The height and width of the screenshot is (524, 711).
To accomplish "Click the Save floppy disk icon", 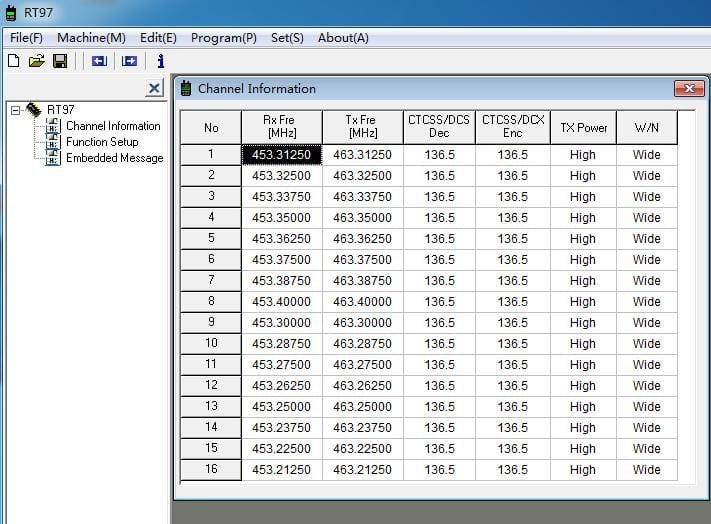I will pos(60,61).
